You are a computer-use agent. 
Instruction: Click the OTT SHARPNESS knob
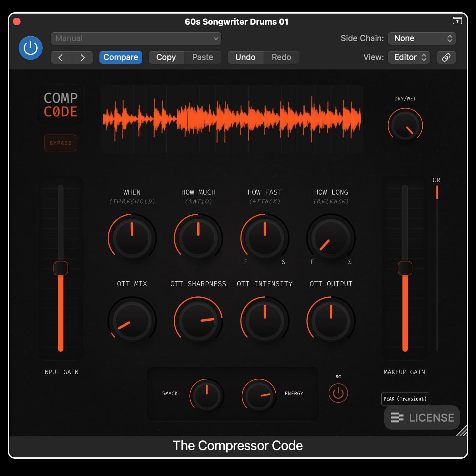click(198, 320)
